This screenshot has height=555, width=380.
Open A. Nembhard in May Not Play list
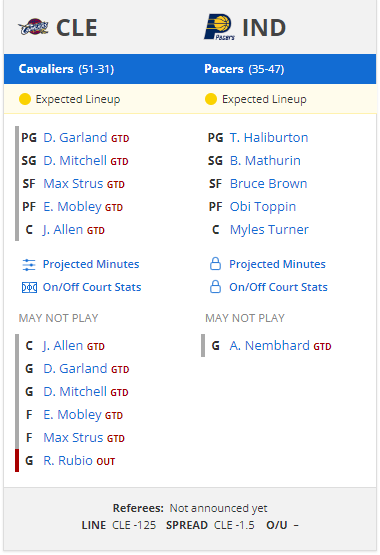click(x=270, y=345)
